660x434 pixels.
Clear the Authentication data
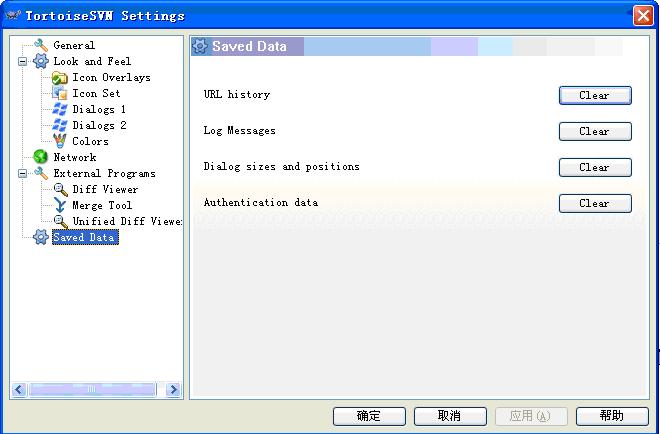(x=595, y=203)
